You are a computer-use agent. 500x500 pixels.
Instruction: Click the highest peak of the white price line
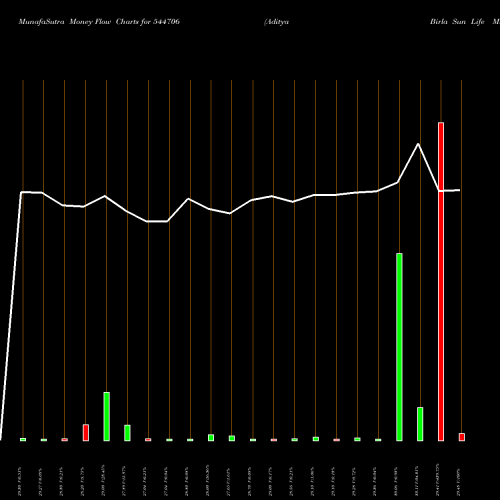coord(418,144)
